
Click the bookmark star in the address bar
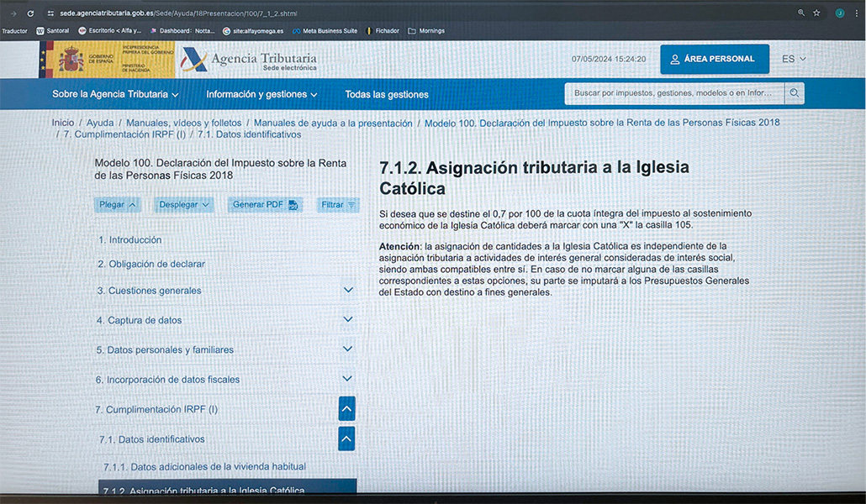pos(816,13)
